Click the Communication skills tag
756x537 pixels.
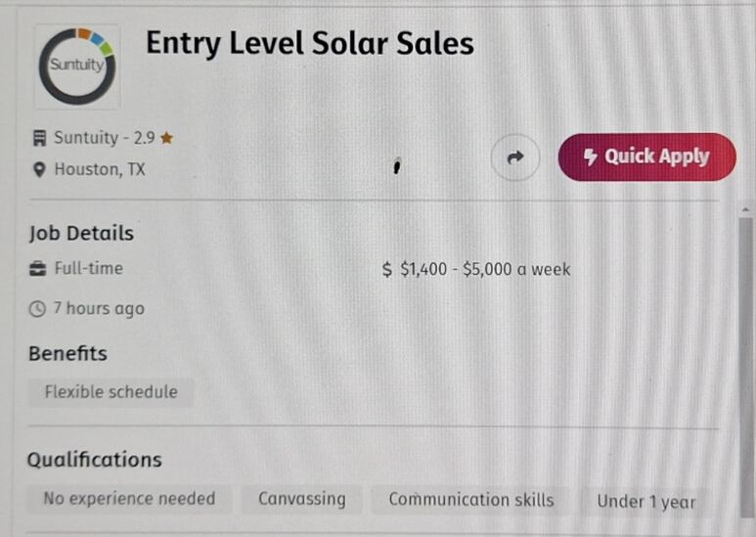(x=471, y=500)
